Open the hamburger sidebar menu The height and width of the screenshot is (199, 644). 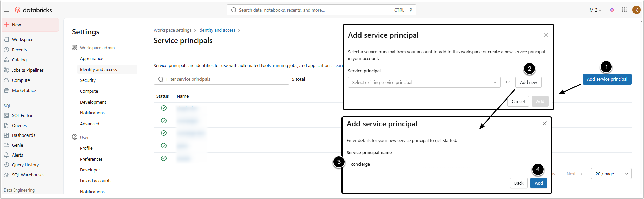point(6,10)
